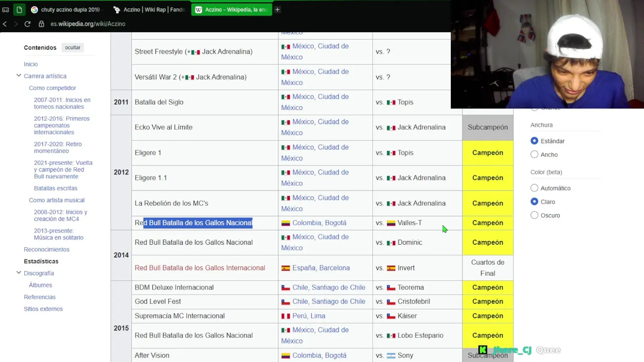The image size is (644, 362).
Task: Open the page icon beside tabs
Action: coord(19,10)
